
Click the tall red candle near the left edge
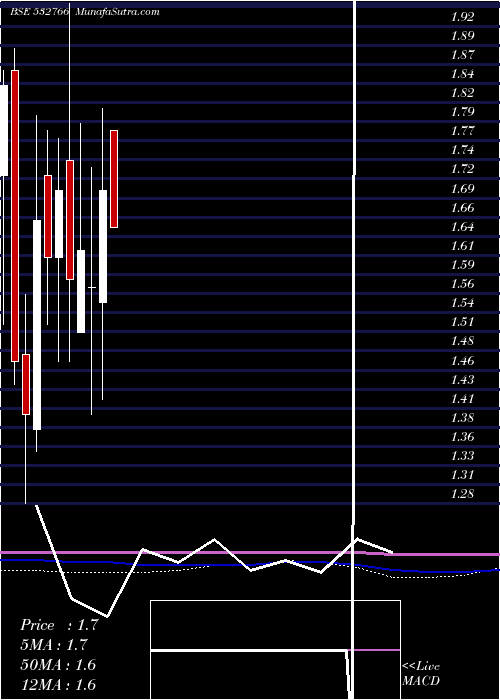click(x=15, y=216)
